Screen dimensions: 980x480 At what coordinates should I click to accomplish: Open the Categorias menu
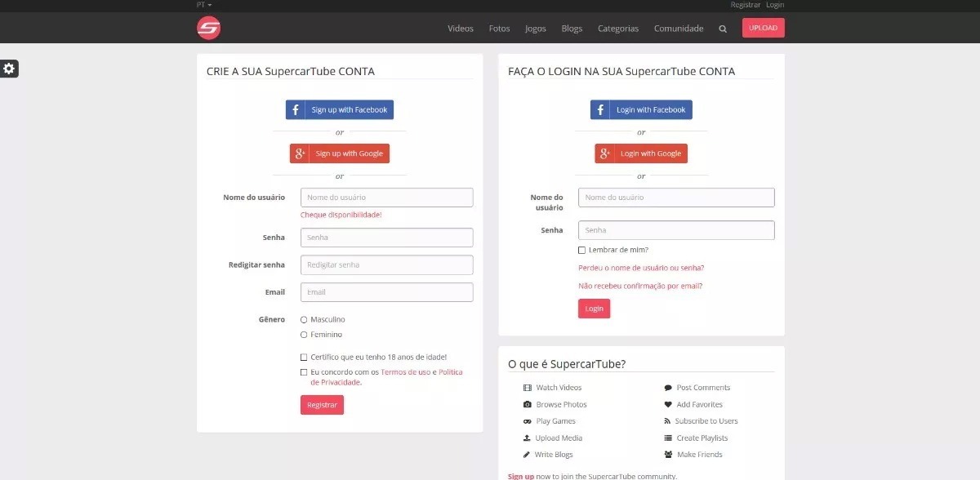pos(618,29)
